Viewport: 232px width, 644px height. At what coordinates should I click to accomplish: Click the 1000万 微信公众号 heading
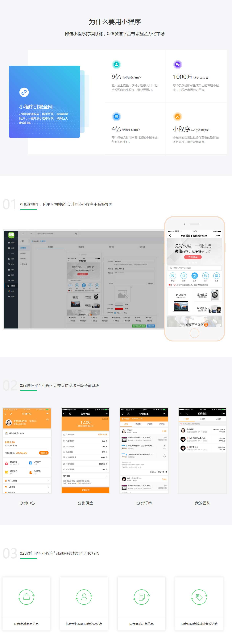click(191, 77)
